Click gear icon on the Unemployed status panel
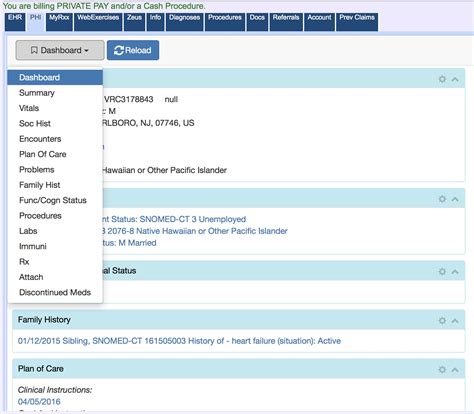This screenshot has width=474, height=414. [x=442, y=199]
